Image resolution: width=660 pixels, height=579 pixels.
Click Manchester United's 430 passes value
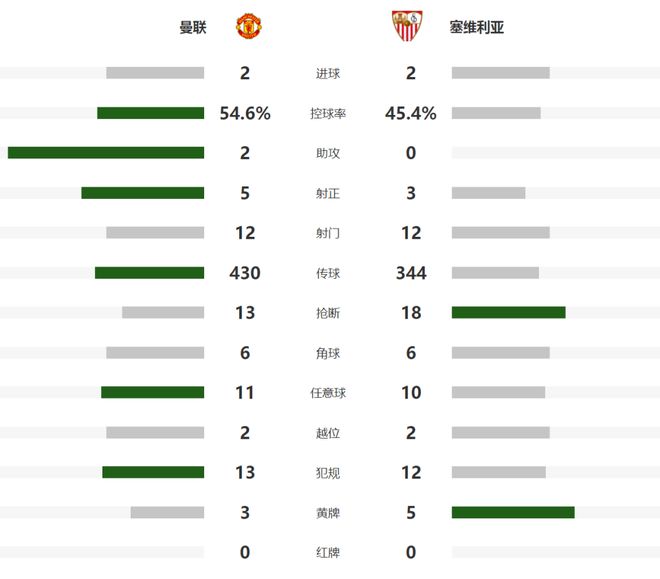point(245,273)
